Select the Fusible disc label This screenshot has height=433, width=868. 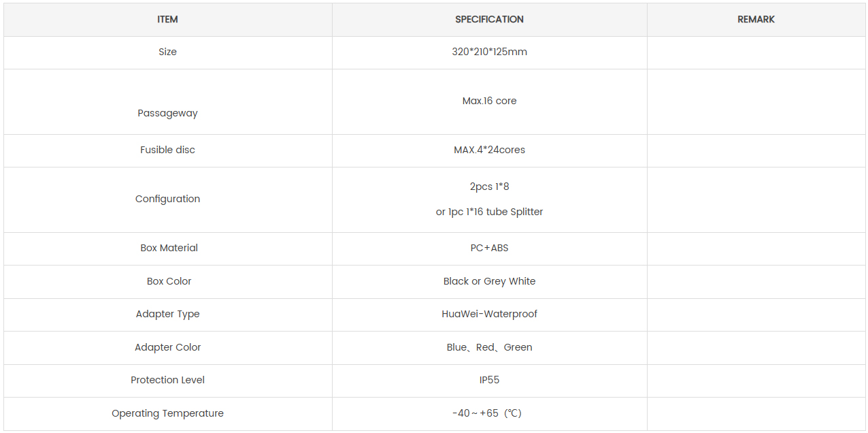click(167, 150)
